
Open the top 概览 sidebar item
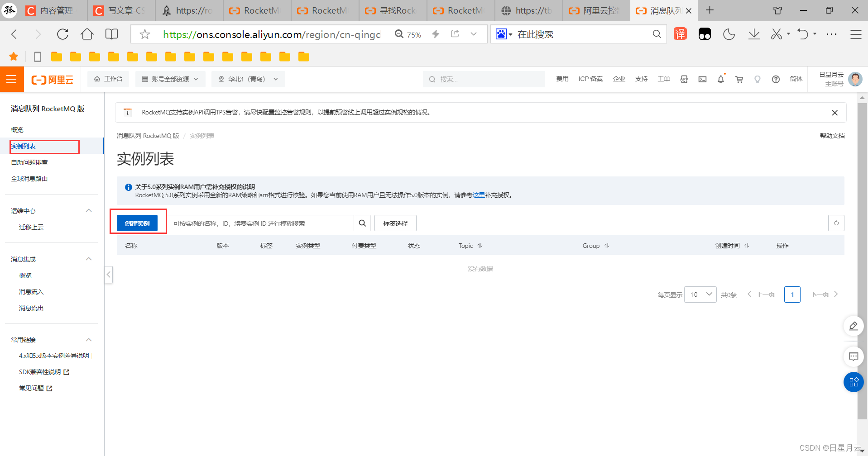pyautogui.click(x=17, y=130)
